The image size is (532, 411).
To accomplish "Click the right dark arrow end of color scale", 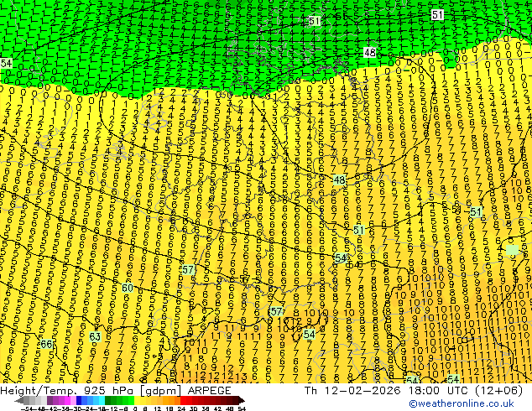I will pos(241,401).
